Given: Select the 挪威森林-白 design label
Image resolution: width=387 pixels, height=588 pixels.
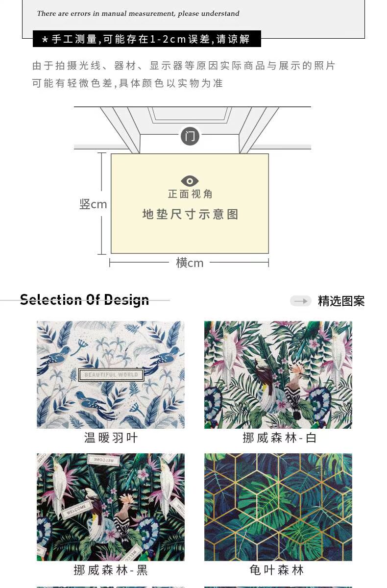Looking at the screenshot, I should pos(280,438).
